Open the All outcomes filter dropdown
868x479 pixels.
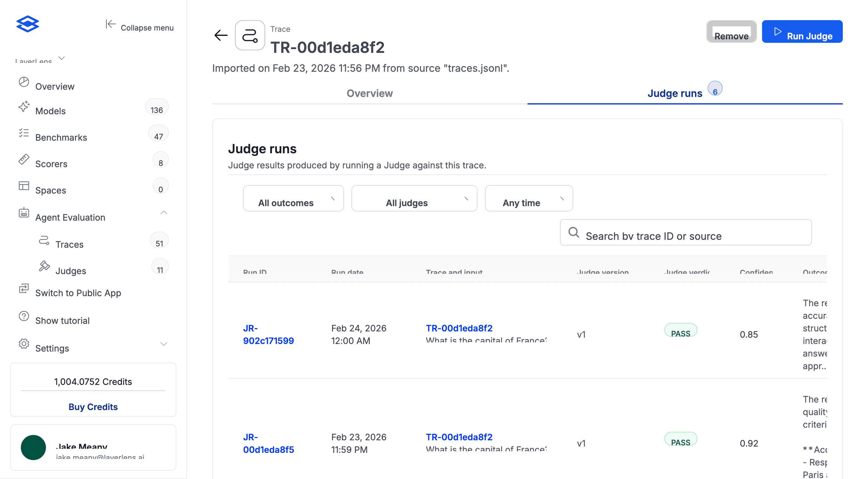[x=293, y=199]
